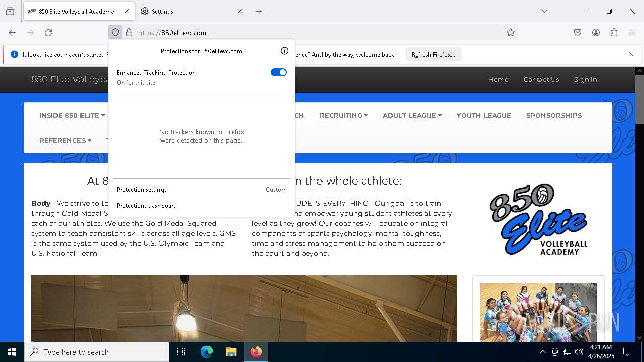Bookmark this page with the star icon
The width and height of the screenshot is (644, 362).
pyautogui.click(x=511, y=32)
